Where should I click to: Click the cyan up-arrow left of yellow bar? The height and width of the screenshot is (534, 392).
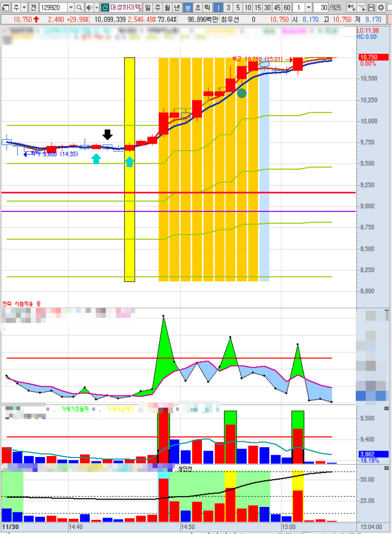click(x=97, y=159)
